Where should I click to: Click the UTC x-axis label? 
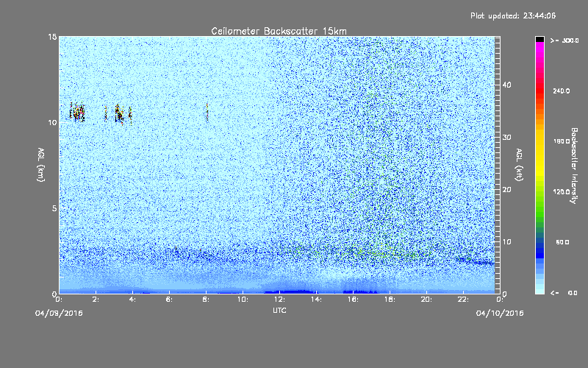click(279, 310)
